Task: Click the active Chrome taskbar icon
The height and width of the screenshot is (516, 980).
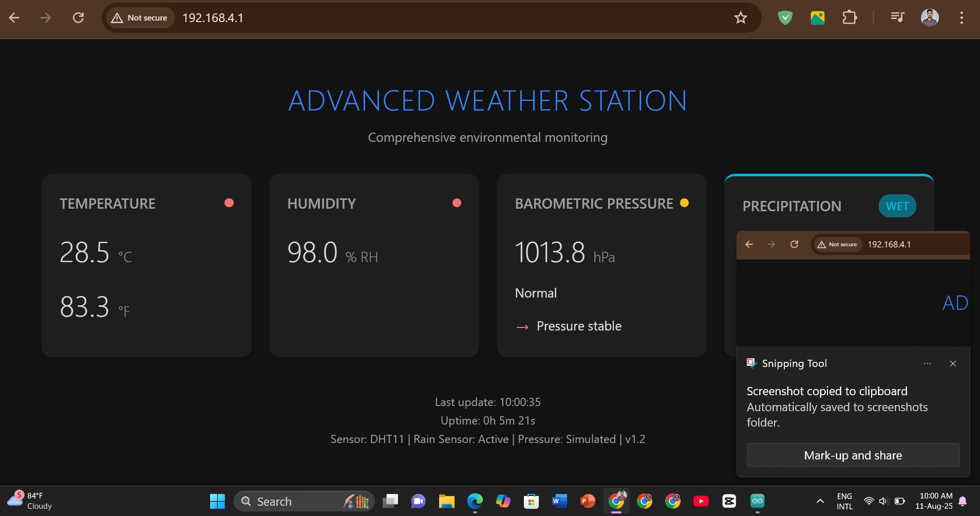Action: point(616,501)
